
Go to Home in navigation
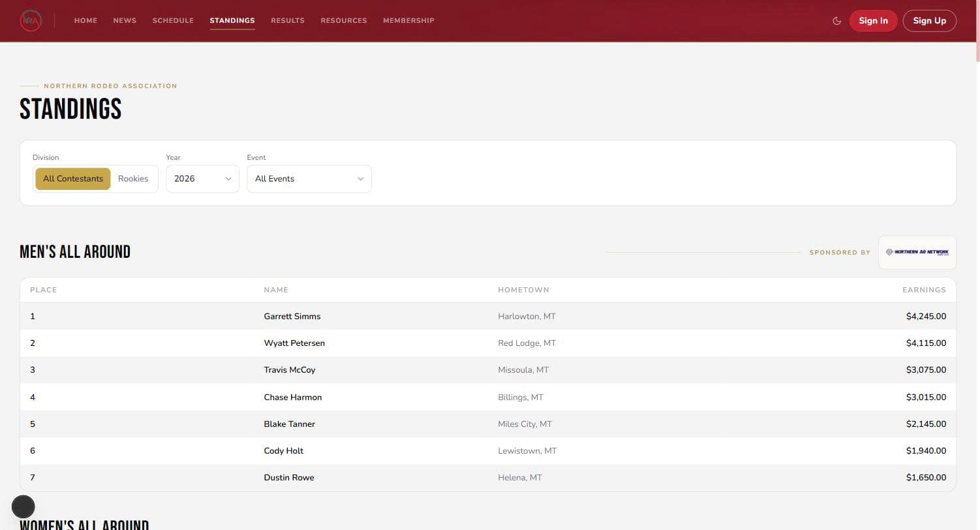tap(85, 21)
